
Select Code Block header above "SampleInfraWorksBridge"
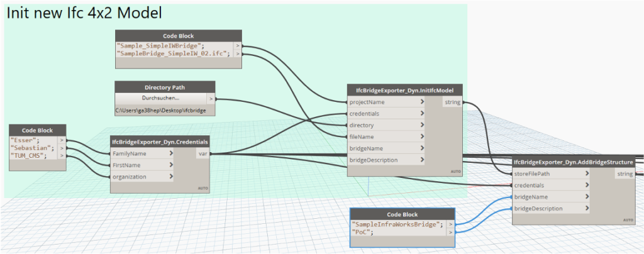coord(402,214)
